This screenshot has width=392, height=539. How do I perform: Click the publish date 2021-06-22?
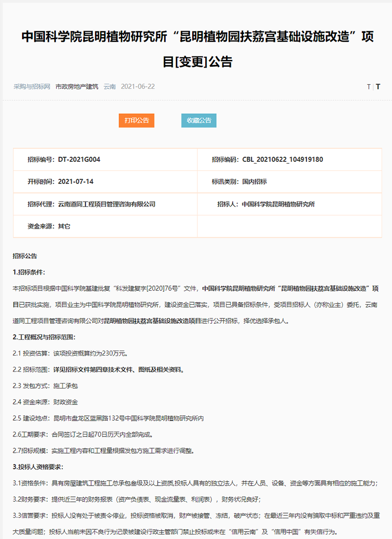point(138,86)
